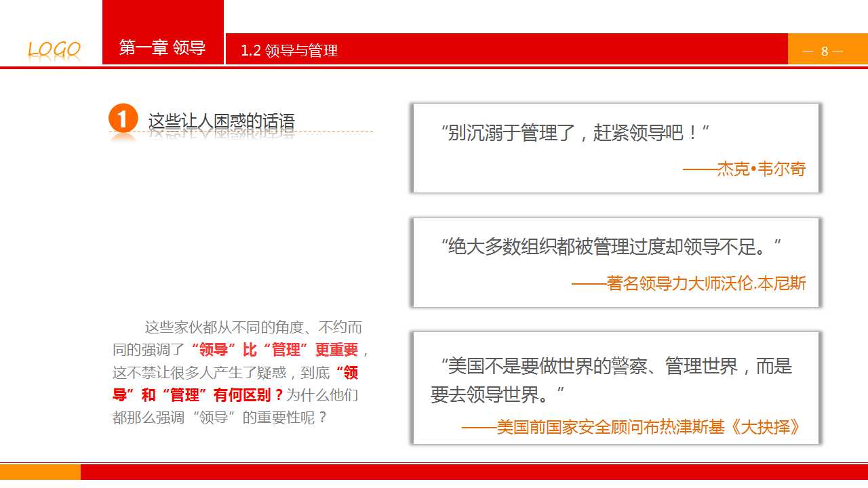
Task: Click the attribution "——杰克•韦尔奇"
Action: click(x=743, y=169)
